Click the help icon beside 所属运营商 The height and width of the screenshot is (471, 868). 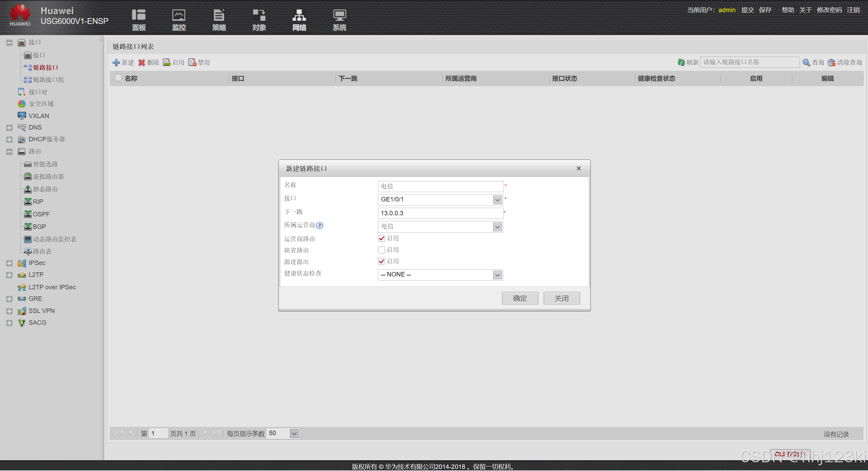[x=320, y=225]
